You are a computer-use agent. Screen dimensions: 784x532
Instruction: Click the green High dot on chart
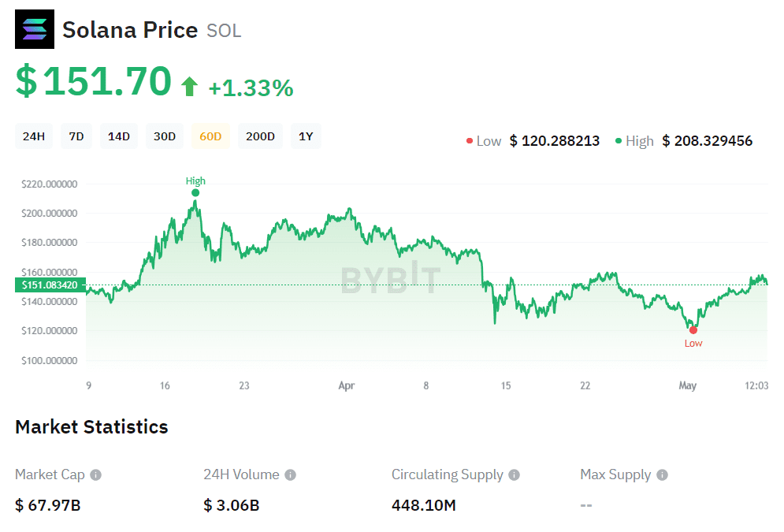click(195, 192)
